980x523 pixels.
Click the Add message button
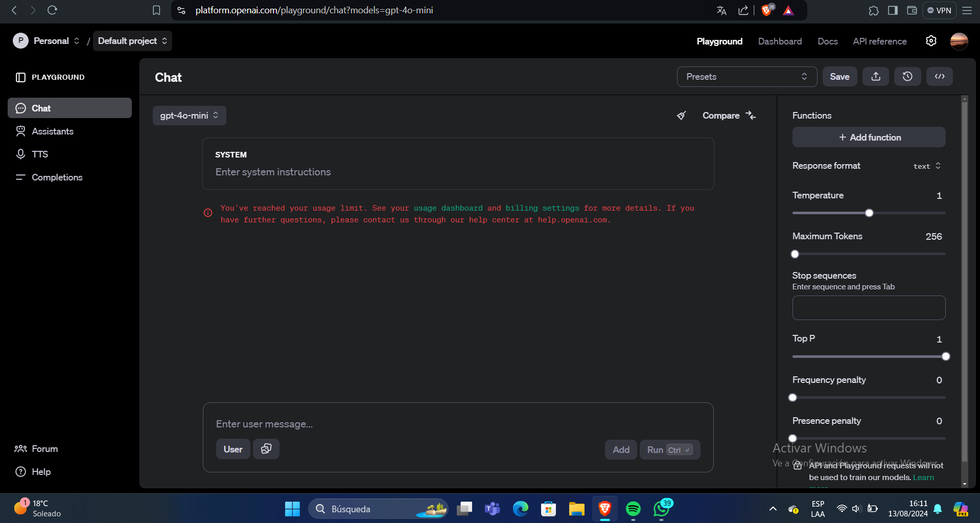[x=621, y=449]
